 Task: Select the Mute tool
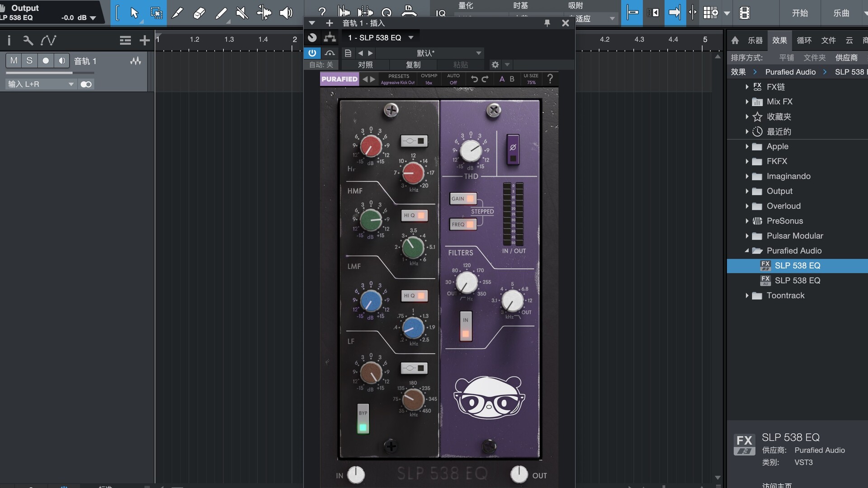(243, 13)
